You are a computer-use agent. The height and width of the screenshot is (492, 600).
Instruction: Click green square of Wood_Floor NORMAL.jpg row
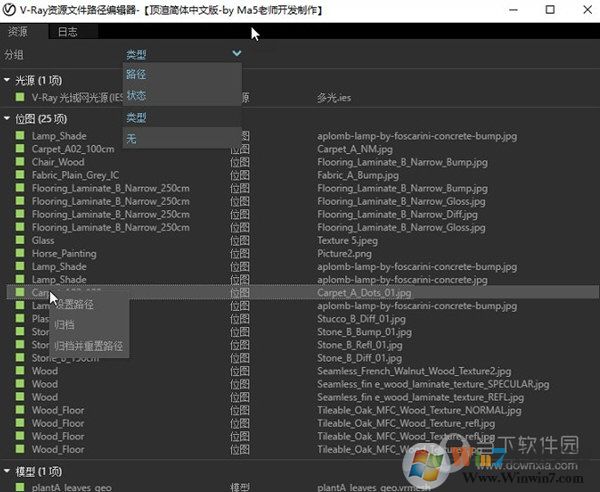20,410
